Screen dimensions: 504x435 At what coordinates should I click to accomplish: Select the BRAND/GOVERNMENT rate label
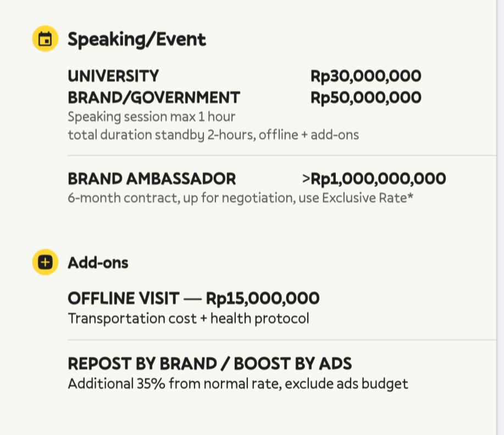coord(154,97)
